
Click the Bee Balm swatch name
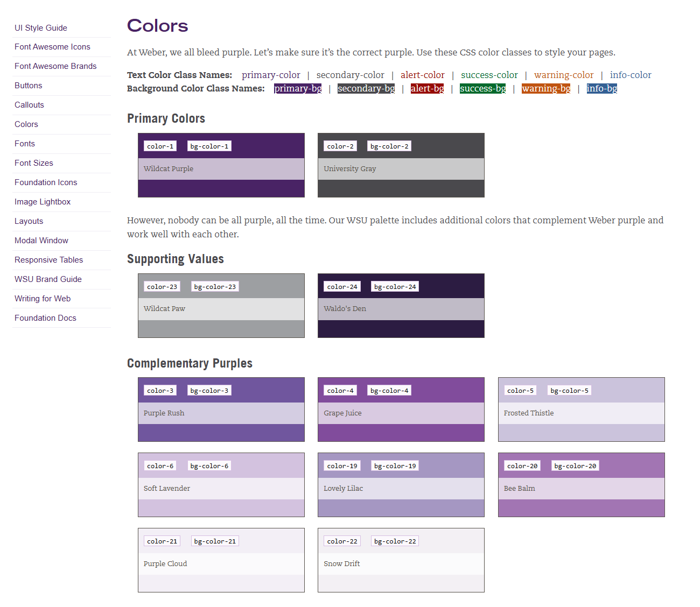coord(520,489)
